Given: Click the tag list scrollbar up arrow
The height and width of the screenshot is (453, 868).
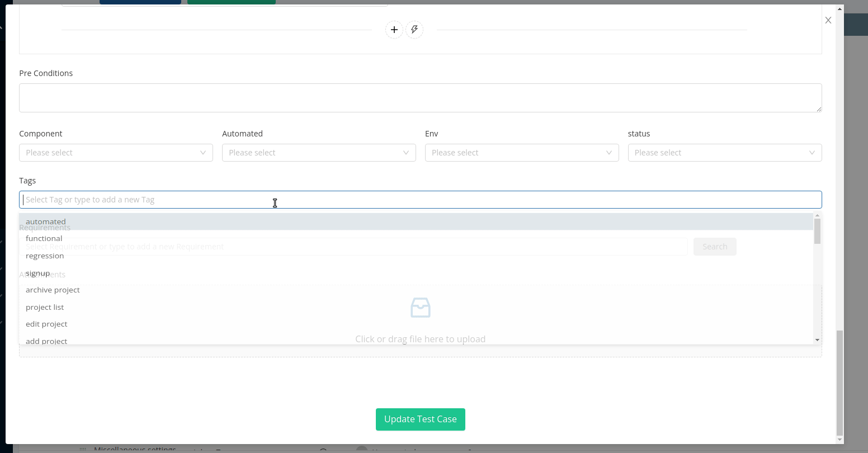Looking at the screenshot, I should coord(817,216).
